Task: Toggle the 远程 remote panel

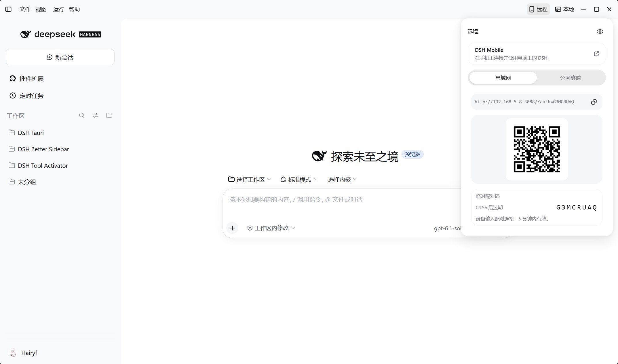Action: tap(538, 9)
